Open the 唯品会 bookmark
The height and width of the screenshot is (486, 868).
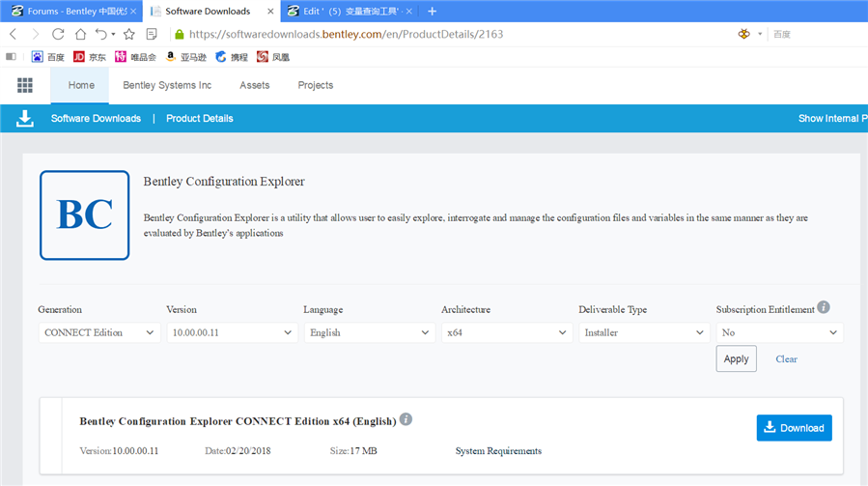pyautogui.click(x=135, y=57)
